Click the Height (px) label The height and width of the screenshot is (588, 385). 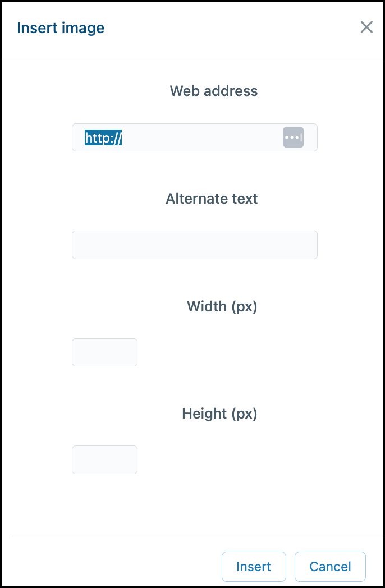pyautogui.click(x=219, y=414)
